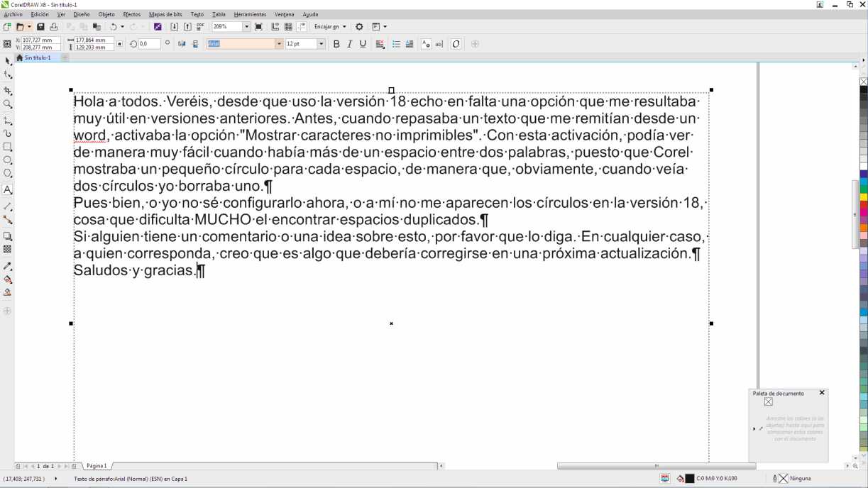Select the Pick tool
This screenshot has height=488, width=868.
click(8, 61)
